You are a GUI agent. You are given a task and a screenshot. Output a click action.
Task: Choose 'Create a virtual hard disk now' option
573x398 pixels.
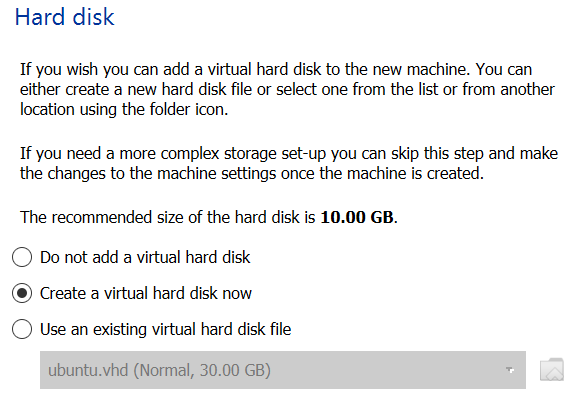coord(132,293)
